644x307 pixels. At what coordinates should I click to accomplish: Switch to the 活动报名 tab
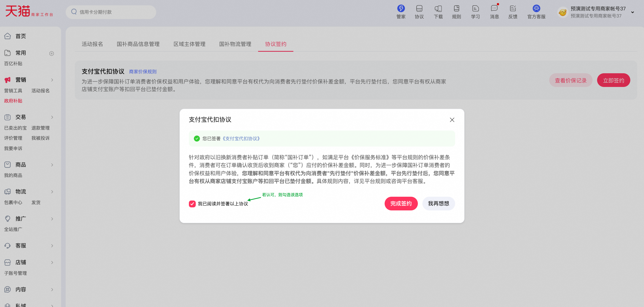(x=92, y=44)
